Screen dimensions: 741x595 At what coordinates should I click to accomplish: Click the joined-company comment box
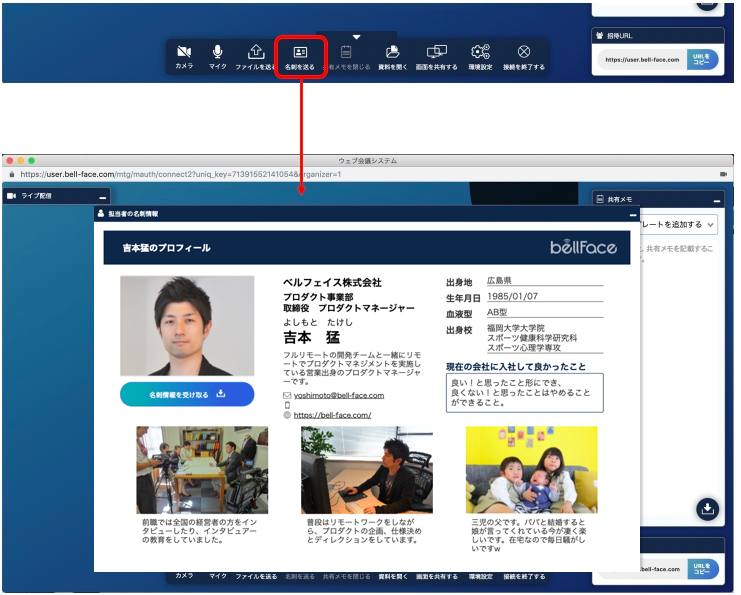[x=525, y=393]
